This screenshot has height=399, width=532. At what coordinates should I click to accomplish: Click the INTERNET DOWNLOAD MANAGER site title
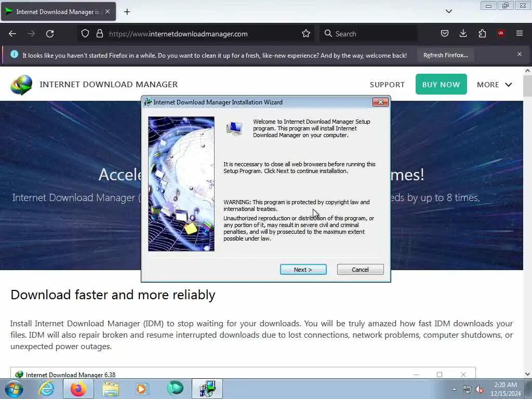click(109, 85)
